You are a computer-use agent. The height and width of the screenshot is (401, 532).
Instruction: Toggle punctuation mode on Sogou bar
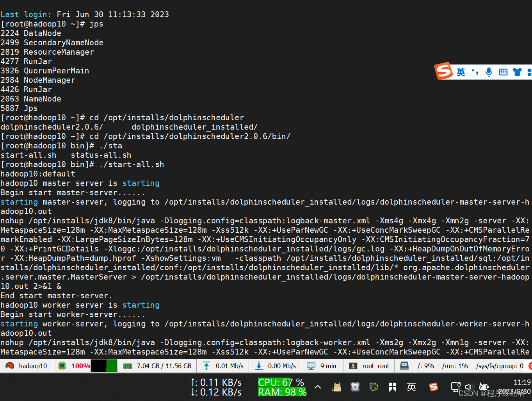[x=475, y=72]
